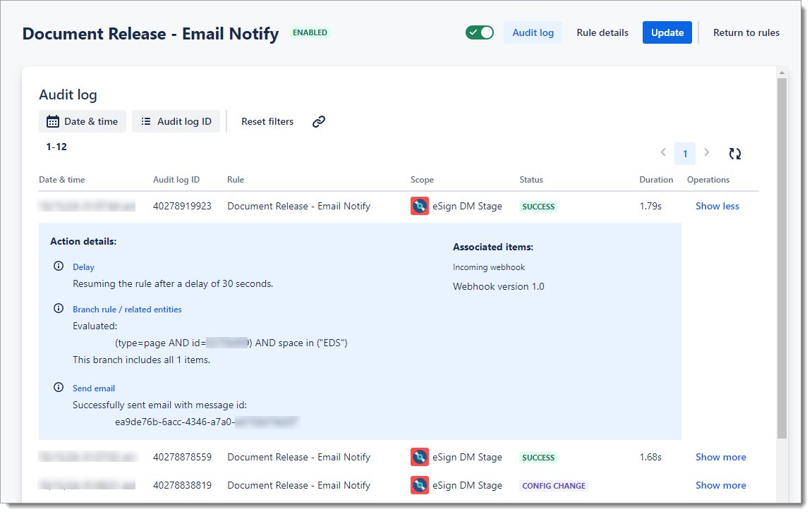Click the blue Update button

(667, 32)
